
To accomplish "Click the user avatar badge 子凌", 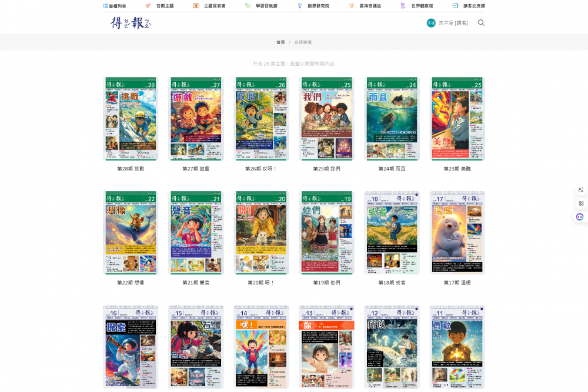I will coord(431,23).
